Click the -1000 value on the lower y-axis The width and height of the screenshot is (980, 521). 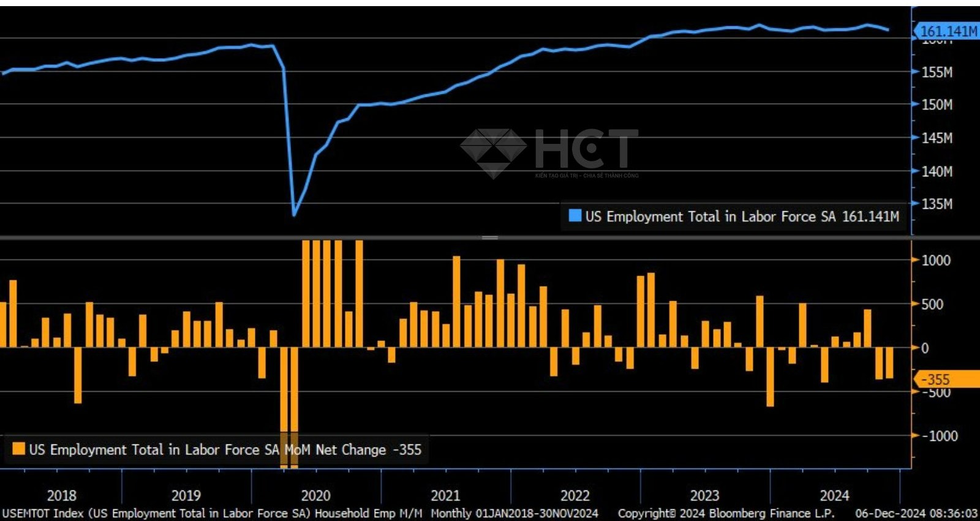(x=940, y=436)
